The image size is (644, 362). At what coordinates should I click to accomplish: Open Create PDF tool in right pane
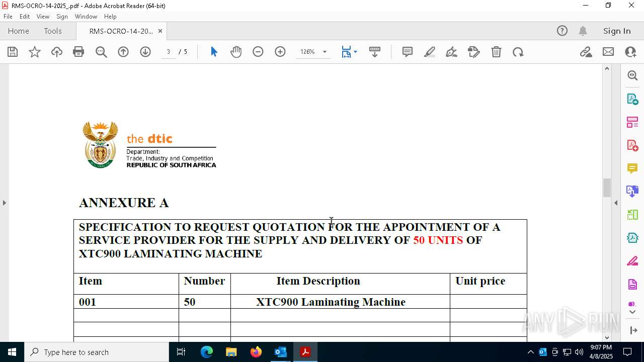click(x=632, y=145)
